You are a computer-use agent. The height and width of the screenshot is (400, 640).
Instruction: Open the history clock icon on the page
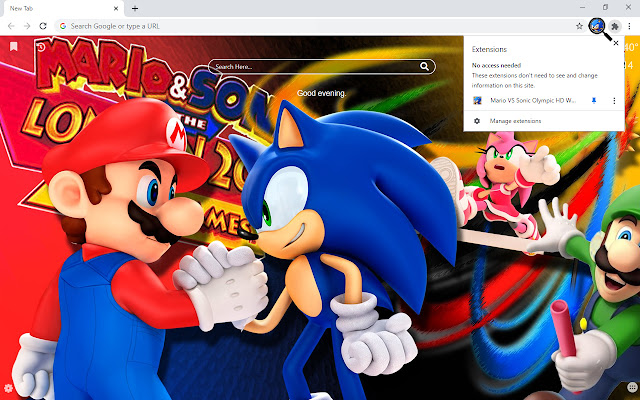(41, 47)
